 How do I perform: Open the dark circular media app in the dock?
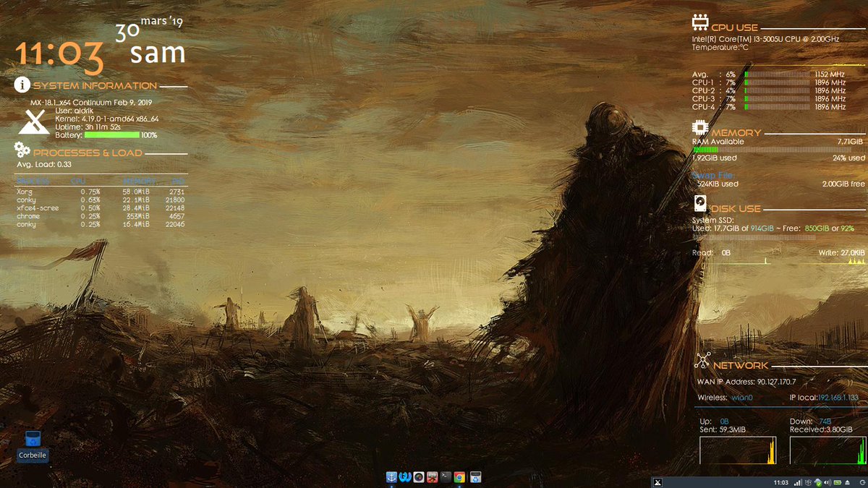coord(419,478)
